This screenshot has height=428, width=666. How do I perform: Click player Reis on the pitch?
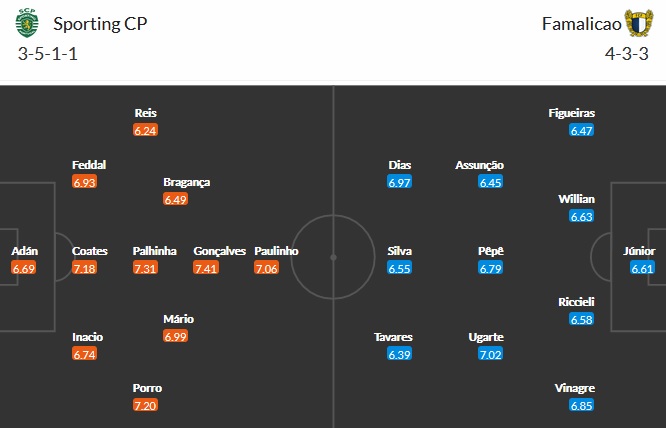(146, 113)
